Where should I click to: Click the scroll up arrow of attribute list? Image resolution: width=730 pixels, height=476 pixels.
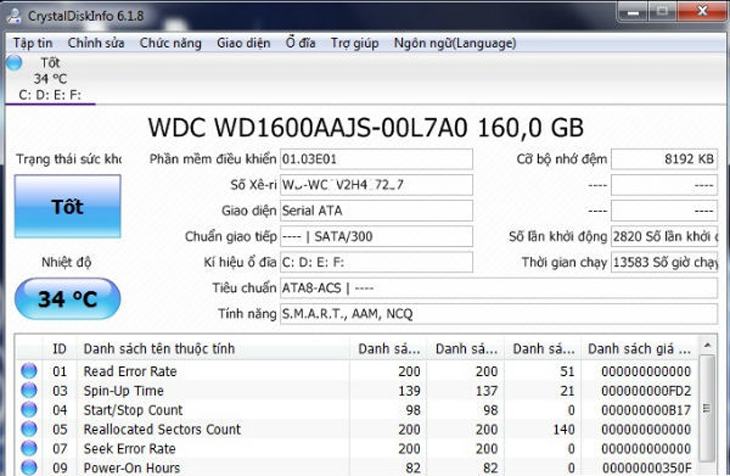pos(707,346)
